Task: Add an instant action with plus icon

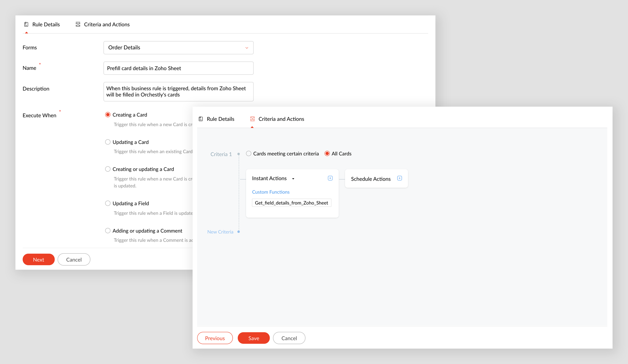Action: point(330,178)
